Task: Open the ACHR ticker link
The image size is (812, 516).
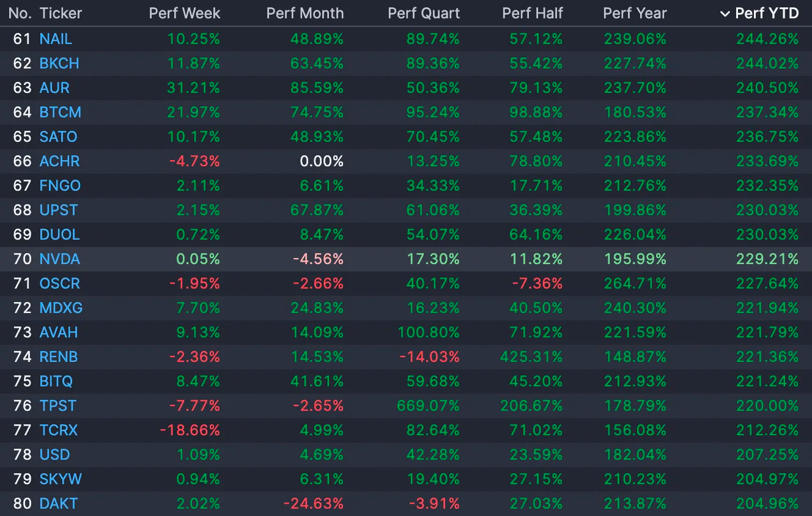Action: tap(60, 161)
